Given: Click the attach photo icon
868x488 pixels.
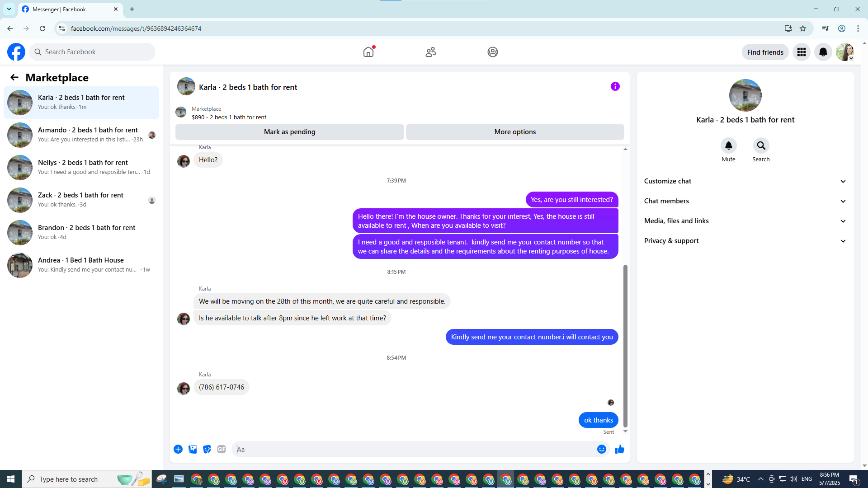Looking at the screenshot, I should click(x=193, y=449).
